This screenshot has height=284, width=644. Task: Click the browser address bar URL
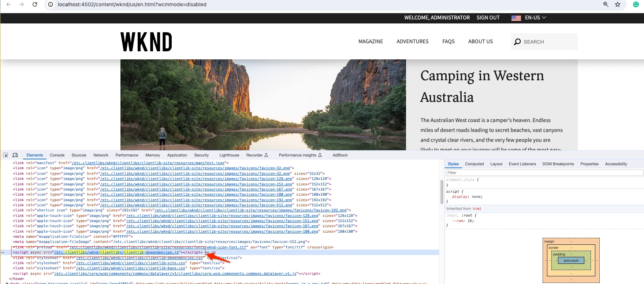[x=132, y=4]
